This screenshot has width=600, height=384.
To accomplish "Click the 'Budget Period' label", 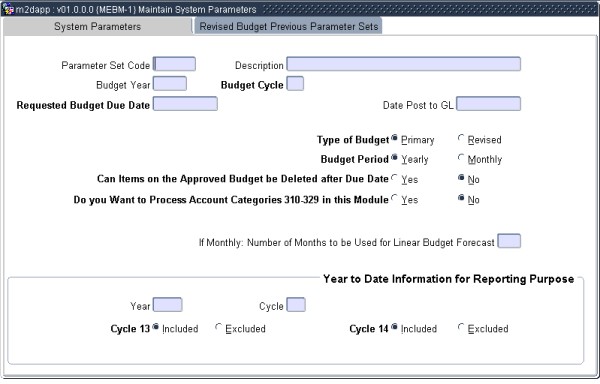I will pyautogui.click(x=355, y=159).
